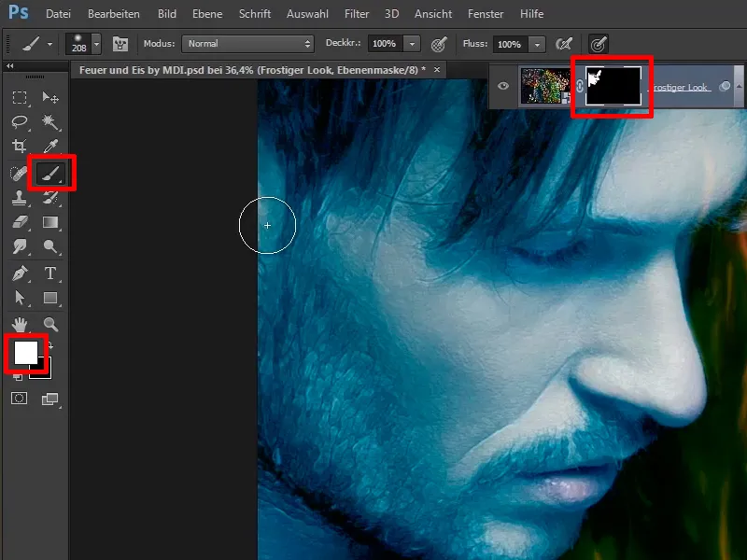Select the Smudge tool
Viewport: 747px width, 560px height.
click(x=20, y=246)
